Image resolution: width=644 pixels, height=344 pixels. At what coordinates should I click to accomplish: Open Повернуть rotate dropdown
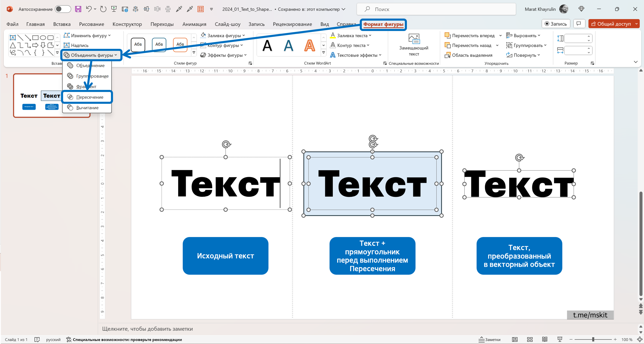523,55
